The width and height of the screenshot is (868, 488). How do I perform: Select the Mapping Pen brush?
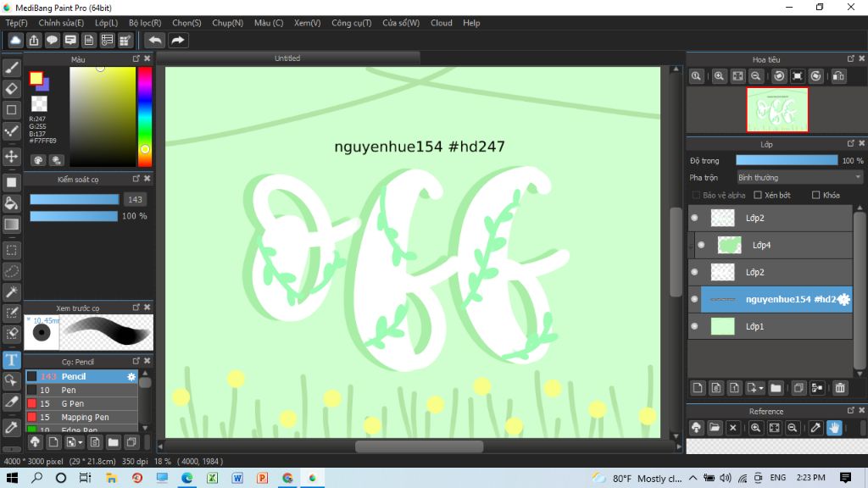coord(82,417)
